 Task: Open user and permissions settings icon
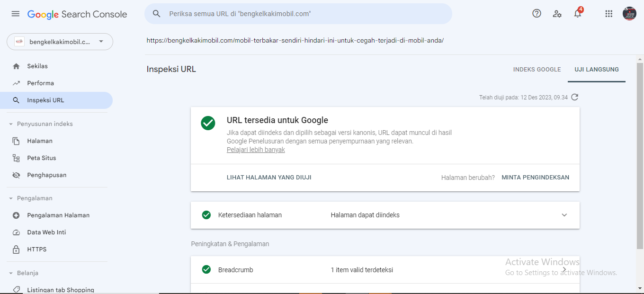tap(557, 14)
